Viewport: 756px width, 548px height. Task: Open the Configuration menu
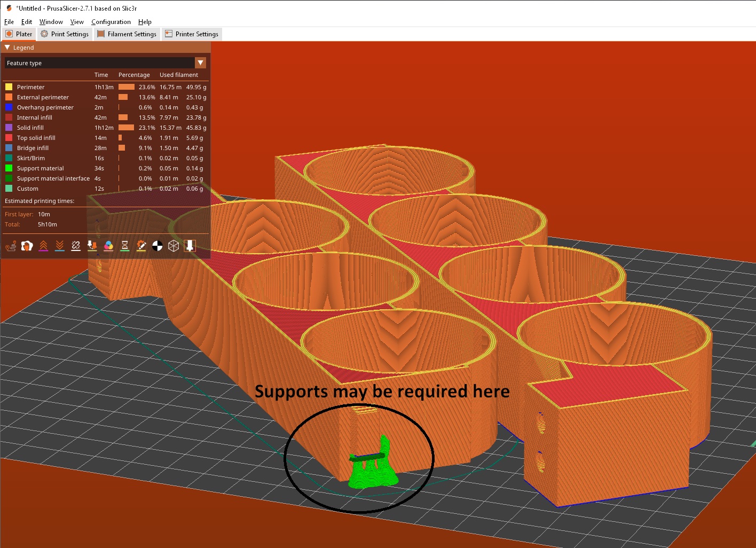(111, 22)
